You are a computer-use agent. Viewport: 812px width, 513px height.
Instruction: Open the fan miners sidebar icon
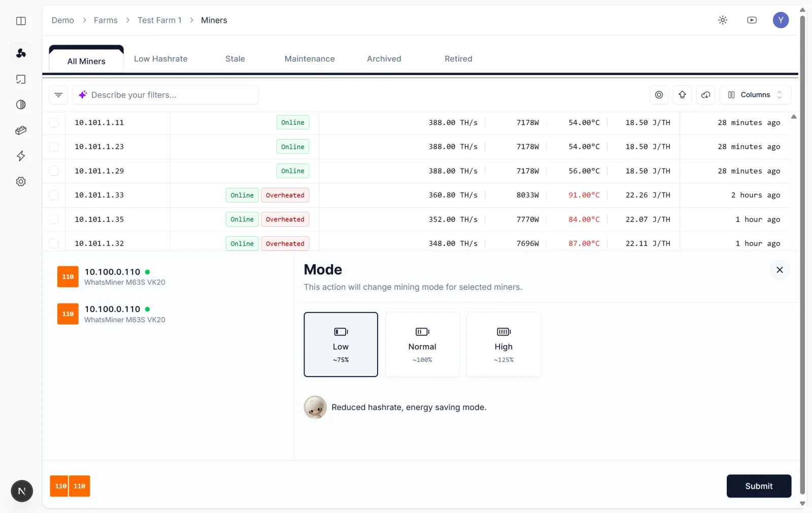pos(21,53)
